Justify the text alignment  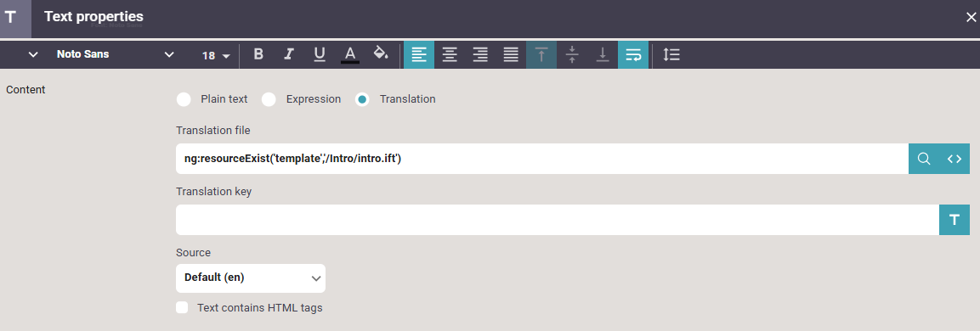click(511, 55)
